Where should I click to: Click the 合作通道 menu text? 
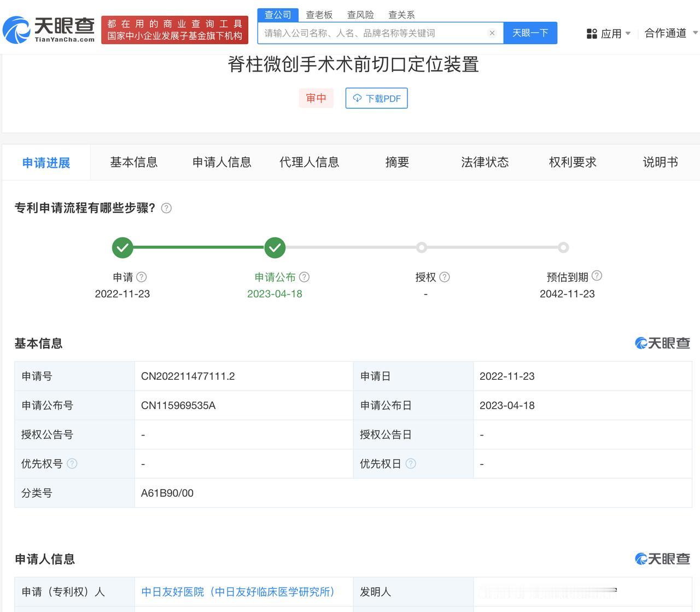coord(666,33)
